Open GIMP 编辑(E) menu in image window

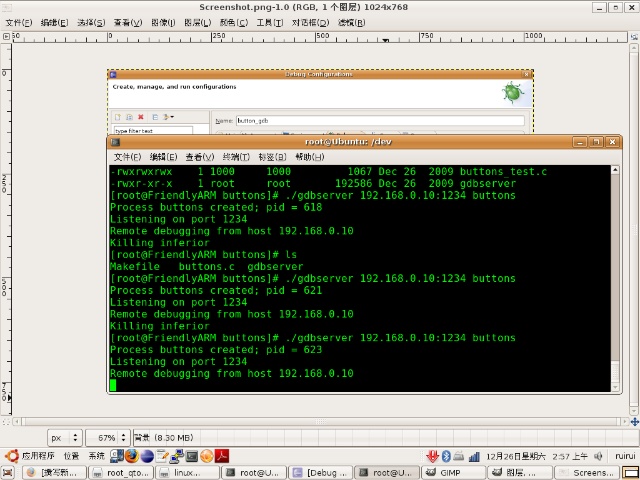coord(54,23)
